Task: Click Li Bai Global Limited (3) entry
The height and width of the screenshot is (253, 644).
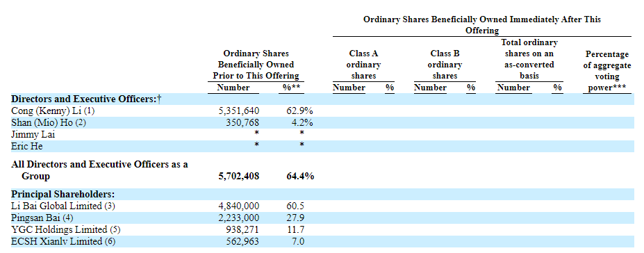Action: (x=63, y=206)
